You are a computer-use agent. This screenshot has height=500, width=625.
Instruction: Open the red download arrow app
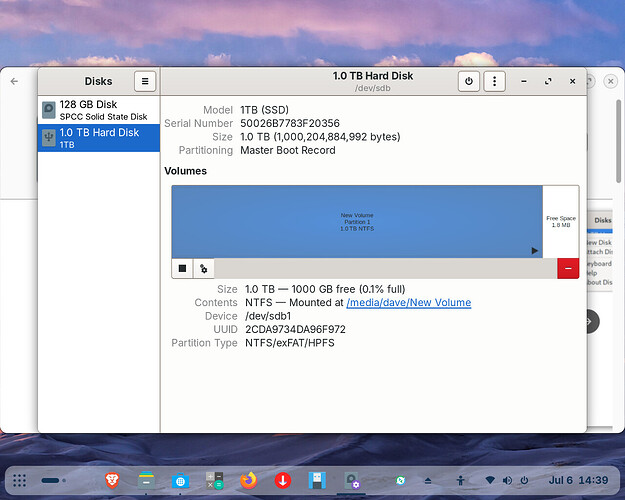point(283,480)
